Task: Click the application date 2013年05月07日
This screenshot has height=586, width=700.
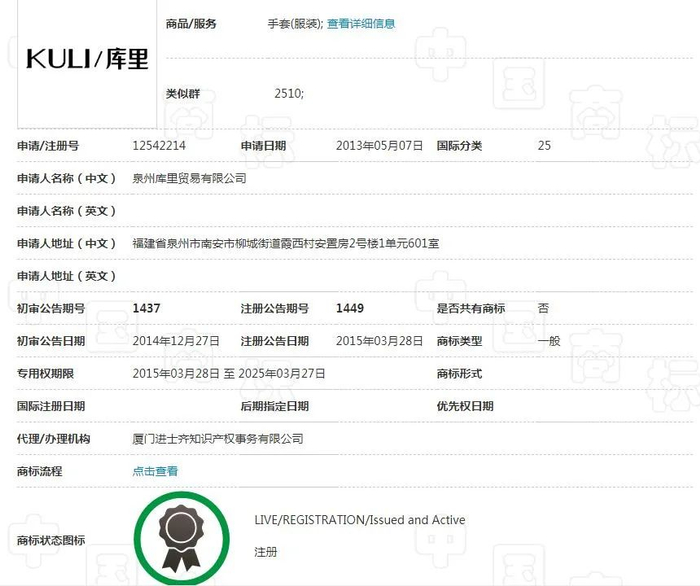Action: 379,145
